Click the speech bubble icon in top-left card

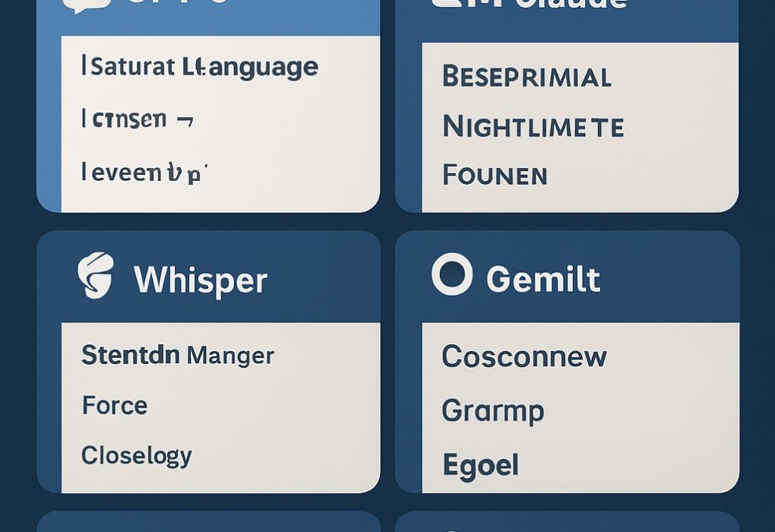(x=85, y=5)
